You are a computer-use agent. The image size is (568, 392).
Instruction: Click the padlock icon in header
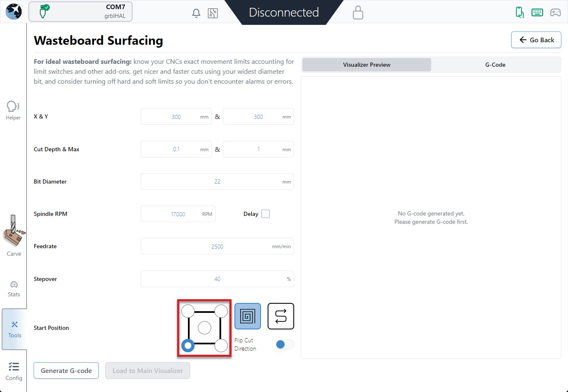coord(358,13)
